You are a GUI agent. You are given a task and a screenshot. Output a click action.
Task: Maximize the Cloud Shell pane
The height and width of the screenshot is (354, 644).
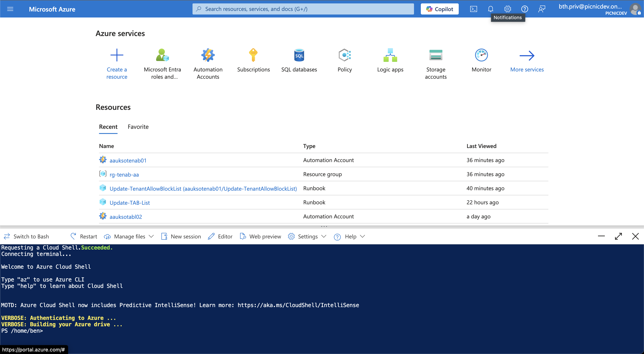coord(618,236)
